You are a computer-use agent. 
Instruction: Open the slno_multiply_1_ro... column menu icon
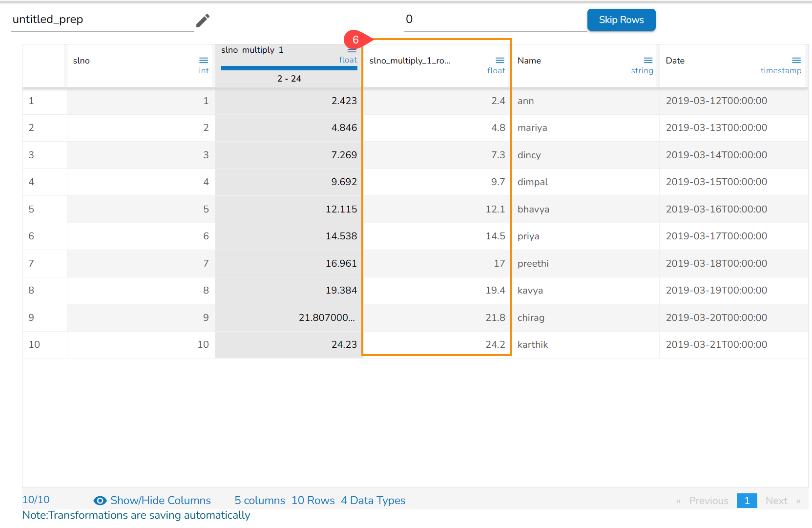(x=500, y=61)
